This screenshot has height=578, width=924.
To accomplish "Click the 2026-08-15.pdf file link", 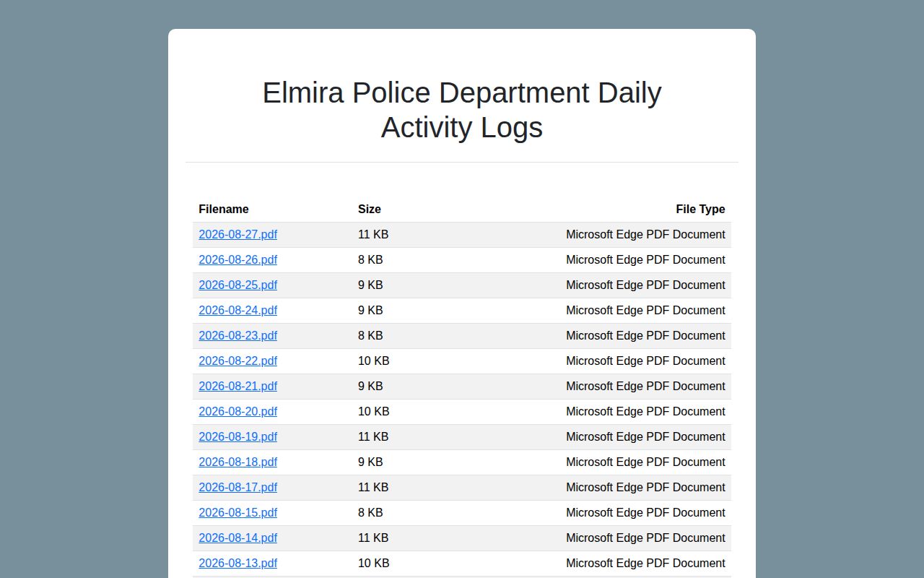I will pos(238,513).
